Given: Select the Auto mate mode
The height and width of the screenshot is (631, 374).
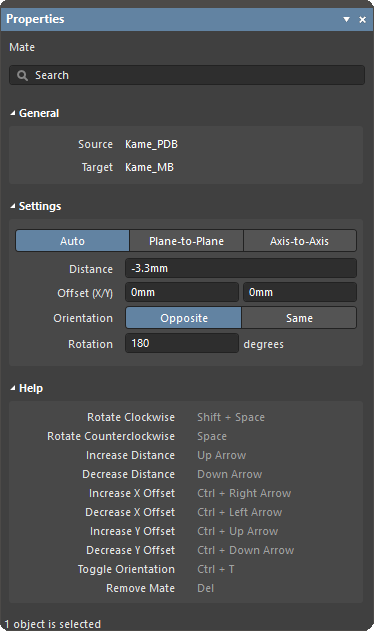Looking at the screenshot, I should (72, 241).
